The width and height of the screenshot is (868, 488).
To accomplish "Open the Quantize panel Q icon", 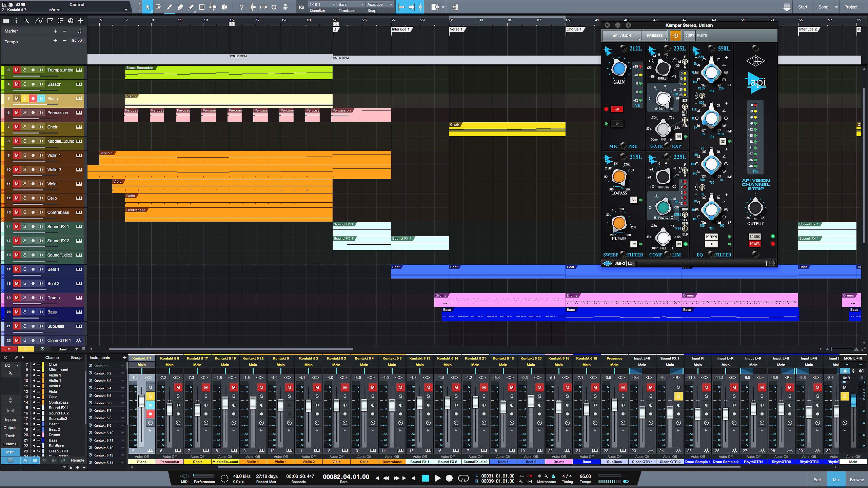I will click(274, 7).
